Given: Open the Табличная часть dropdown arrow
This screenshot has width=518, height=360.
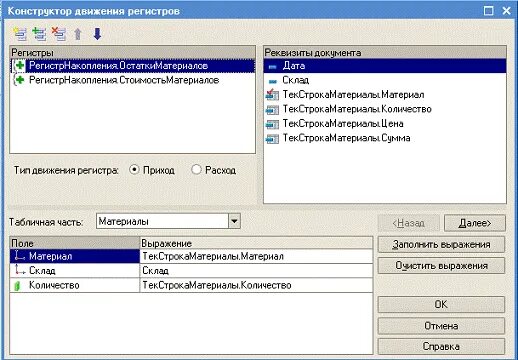Looking at the screenshot, I should tap(234, 221).
